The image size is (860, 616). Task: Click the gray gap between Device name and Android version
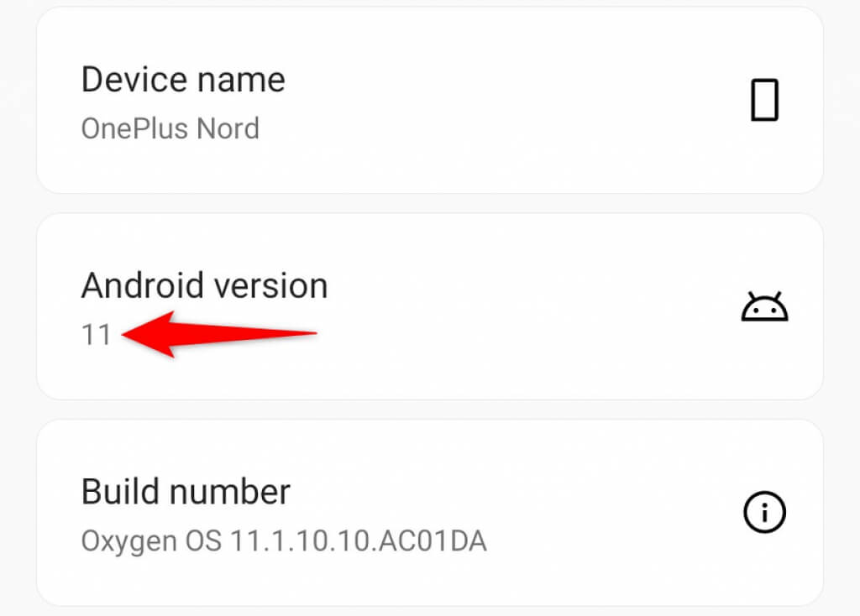point(430,203)
